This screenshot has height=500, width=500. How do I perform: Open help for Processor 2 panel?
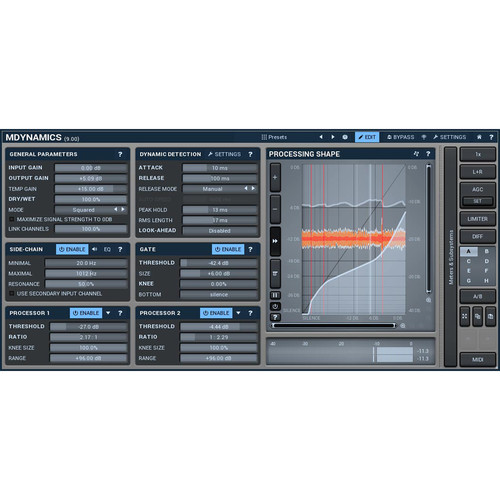(250, 313)
